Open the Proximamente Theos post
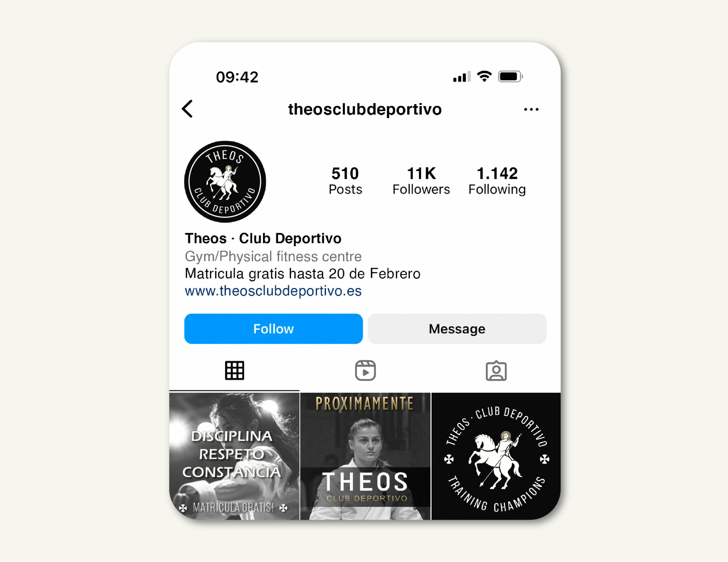728x562 pixels. click(365, 456)
